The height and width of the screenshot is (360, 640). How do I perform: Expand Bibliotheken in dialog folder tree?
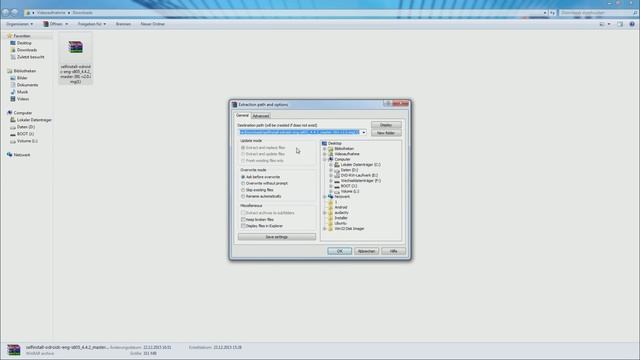(x=324, y=149)
